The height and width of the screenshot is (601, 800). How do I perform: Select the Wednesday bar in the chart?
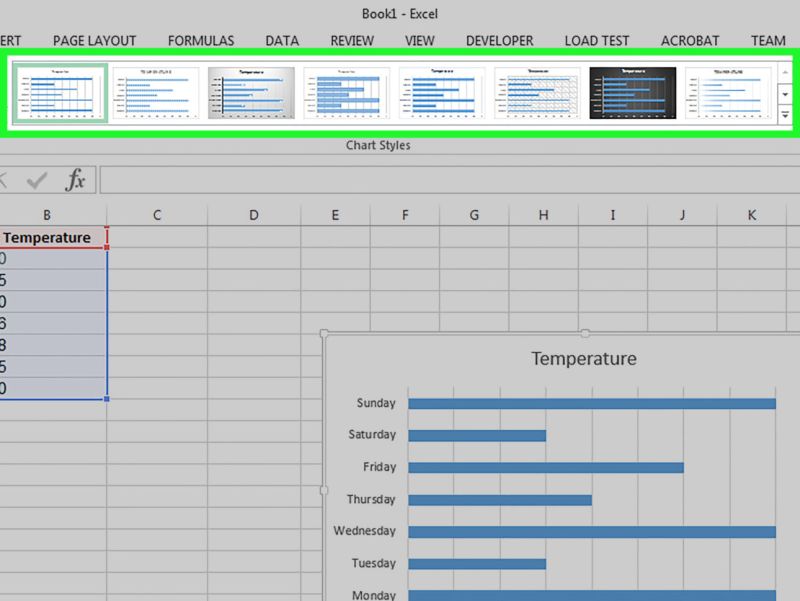click(590, 531)
